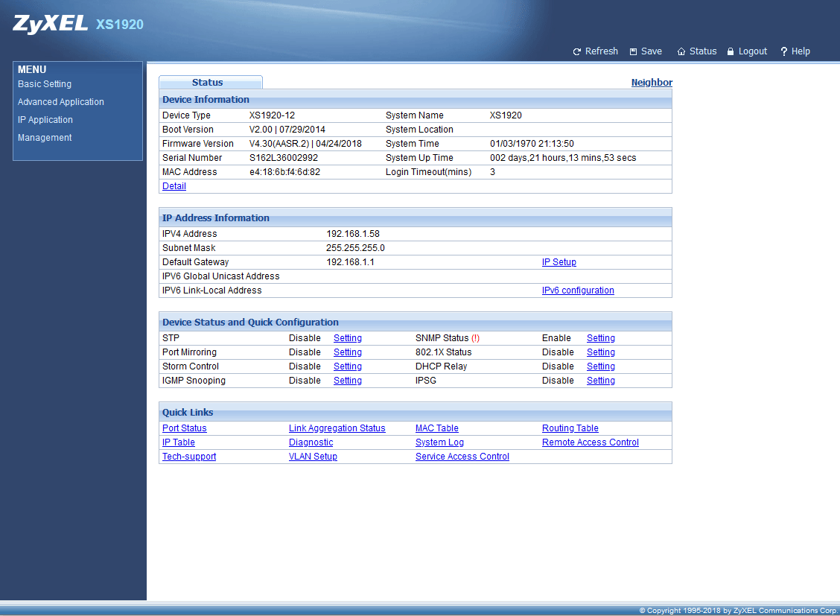Viewport: 840px width, 616px height.
Task: Click the Help label in top bar
Action: click(801, 51)
